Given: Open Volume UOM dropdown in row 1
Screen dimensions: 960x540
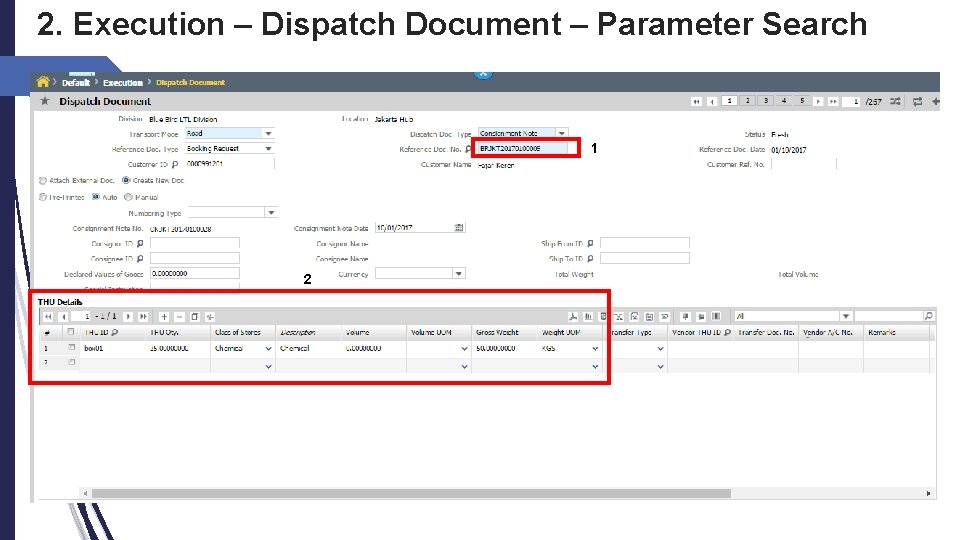Looking at the screenshot, I should (x=464, y=348).
